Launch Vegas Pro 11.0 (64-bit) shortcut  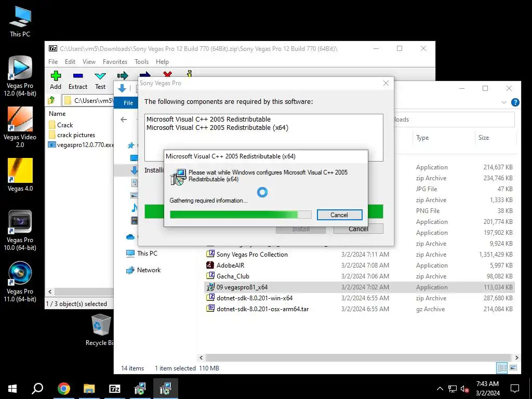pyautogui.click(x=20, y=282)
